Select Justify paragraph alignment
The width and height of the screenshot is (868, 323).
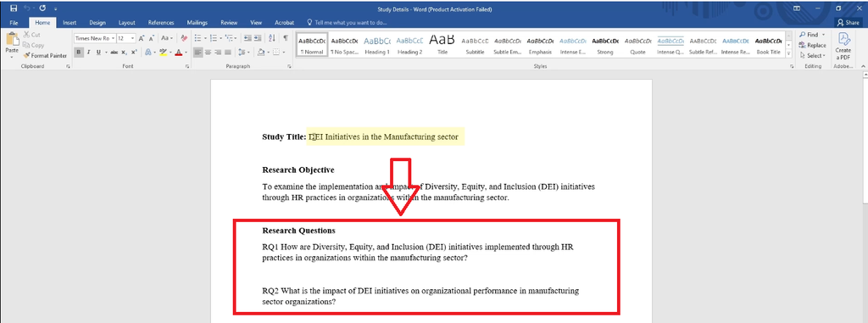(228, 52)
